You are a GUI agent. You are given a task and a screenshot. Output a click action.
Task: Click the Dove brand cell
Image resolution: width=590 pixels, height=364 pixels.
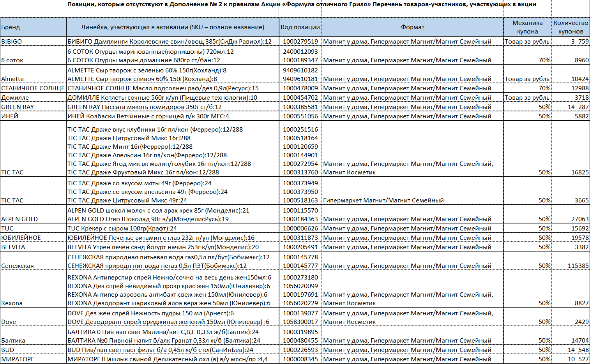[33, 317]
